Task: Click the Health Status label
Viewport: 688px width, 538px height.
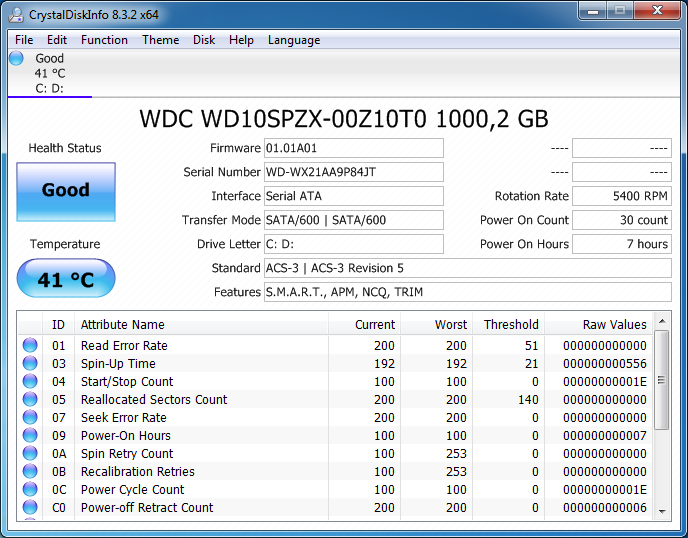Action: pyautogui.click(x=65, y=148)
